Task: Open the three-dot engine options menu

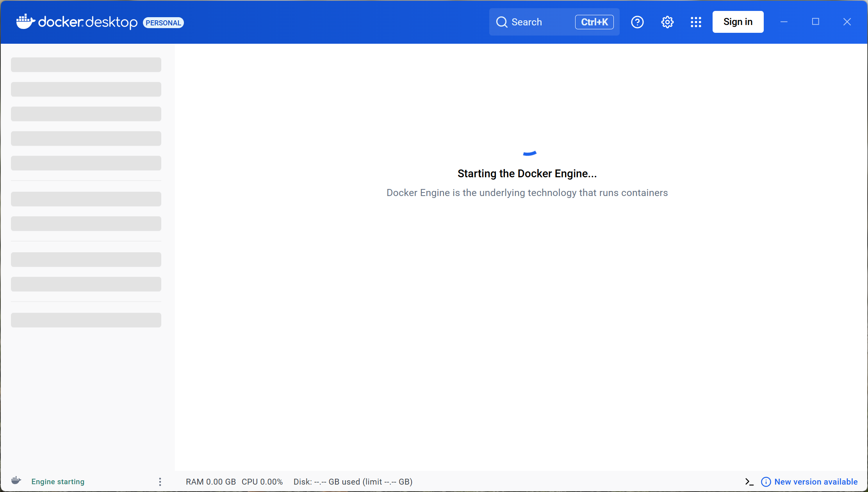Action: 160,482
